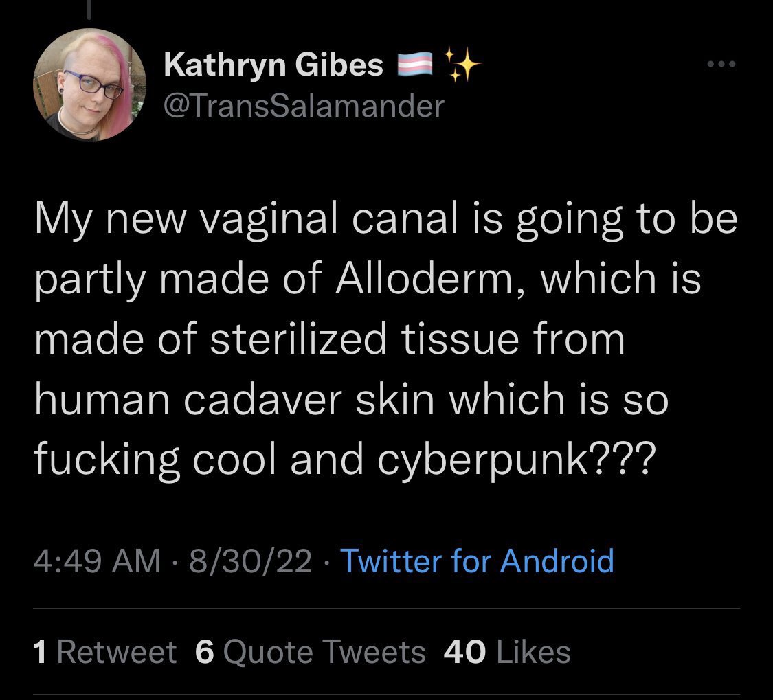773x700 pixels.
Task: Open the @TransSalamander handle
Action: coord(304,106)
